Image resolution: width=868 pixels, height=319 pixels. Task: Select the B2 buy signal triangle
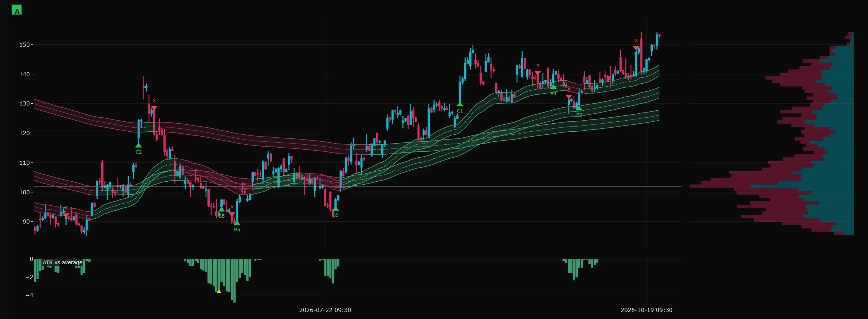pyautogui.click(x=579, y=108)
